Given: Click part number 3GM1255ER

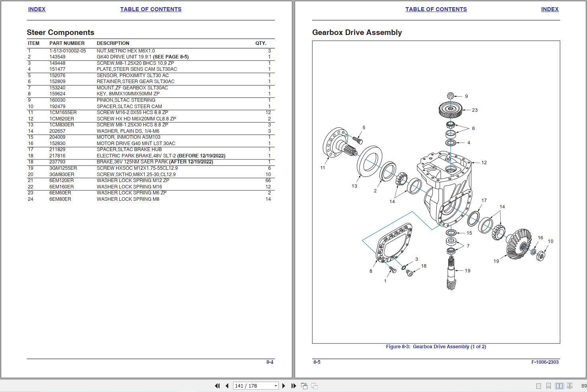Looking at the screenshot, I should pyautogui.click(x=63, y=168).
